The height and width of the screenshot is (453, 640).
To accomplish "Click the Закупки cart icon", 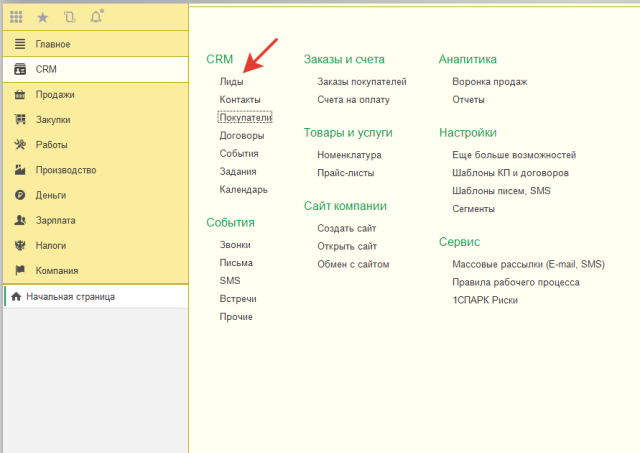I will click(x=20, y=119).
